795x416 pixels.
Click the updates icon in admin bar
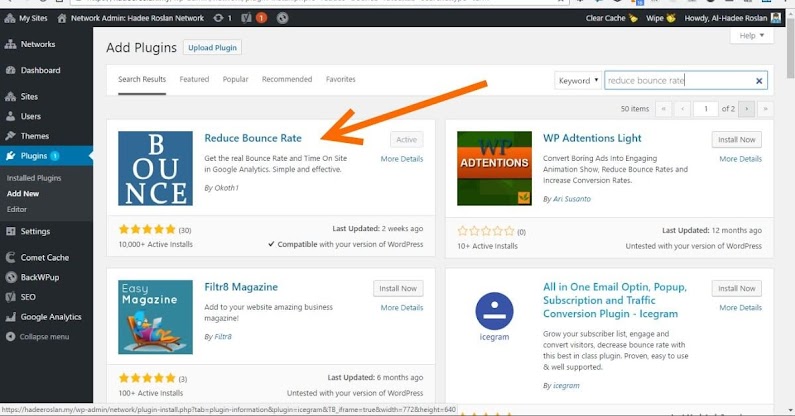click(x=223, y=18)
